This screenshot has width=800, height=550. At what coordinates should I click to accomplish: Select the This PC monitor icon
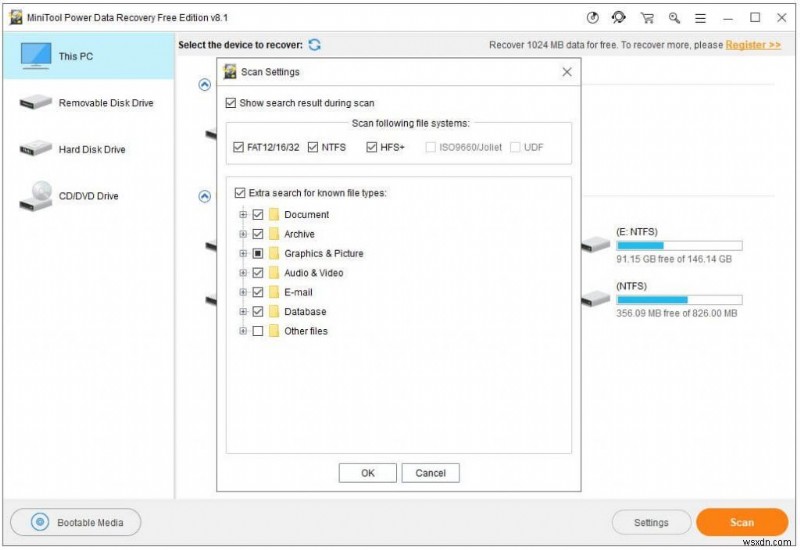click(36, 56)
